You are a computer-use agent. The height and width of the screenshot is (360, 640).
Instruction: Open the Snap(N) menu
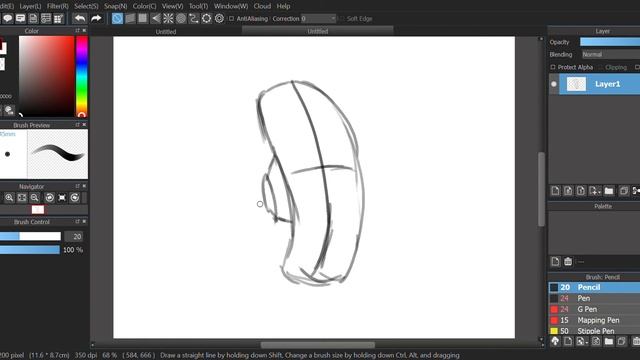[116, 6]
